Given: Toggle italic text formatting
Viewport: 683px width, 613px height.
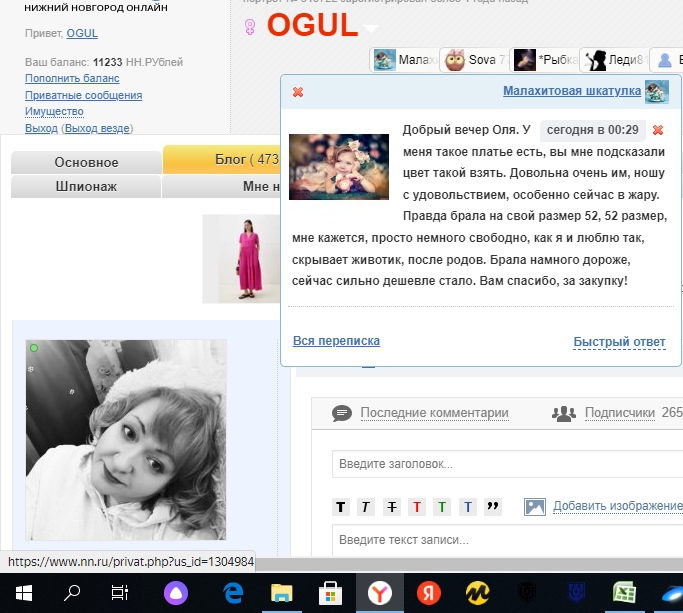Looking at the screenshot, I should point(366,507).
